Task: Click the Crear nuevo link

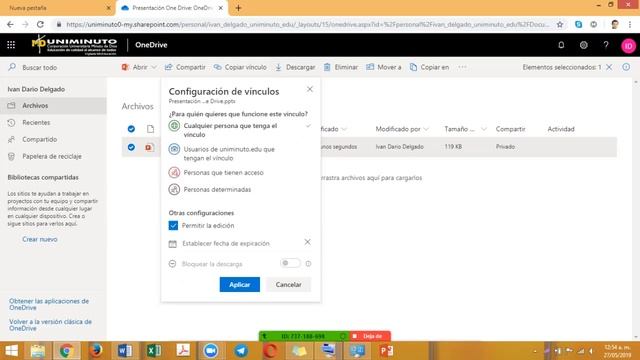Action: (40, 239)
